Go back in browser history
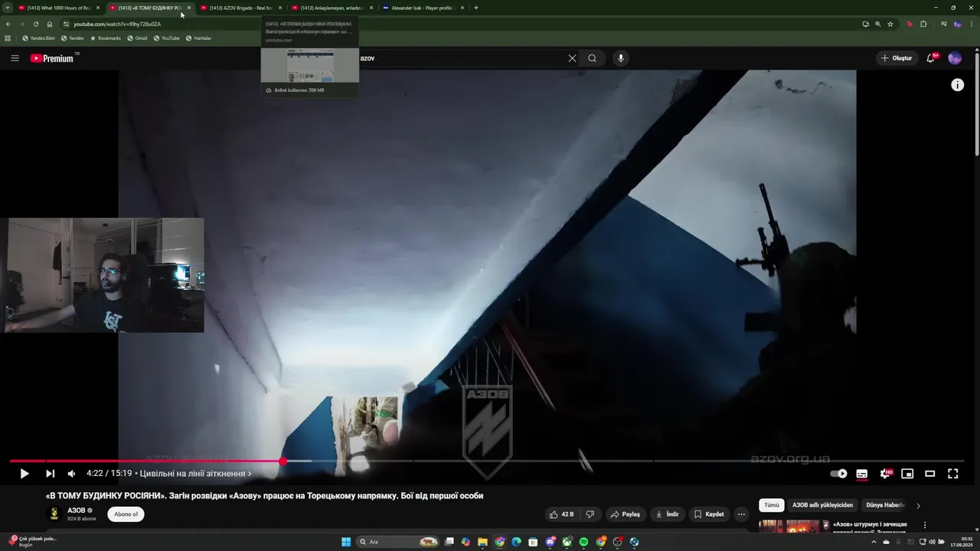 click(x=8, y=24)
